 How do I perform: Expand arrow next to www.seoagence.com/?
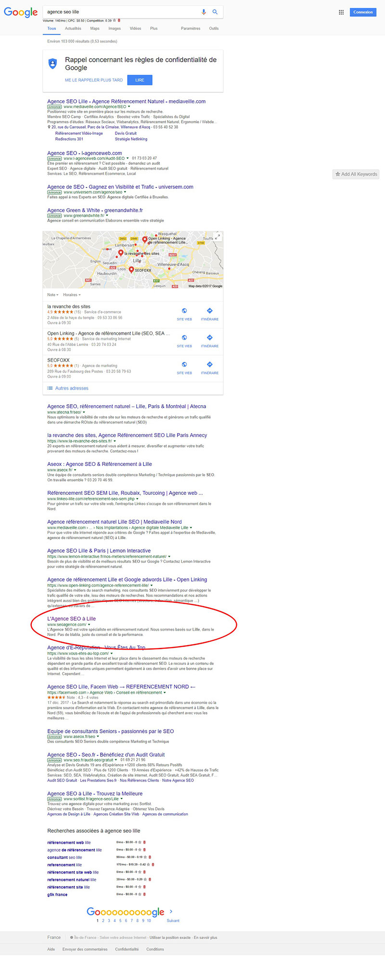(x=89, y=624)
